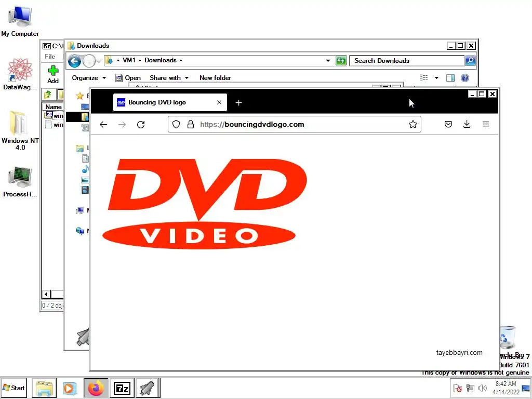Screen dimensions: 532x399
Task: Switch to Firefox taskbar button
Action: [x=96, y=388]
